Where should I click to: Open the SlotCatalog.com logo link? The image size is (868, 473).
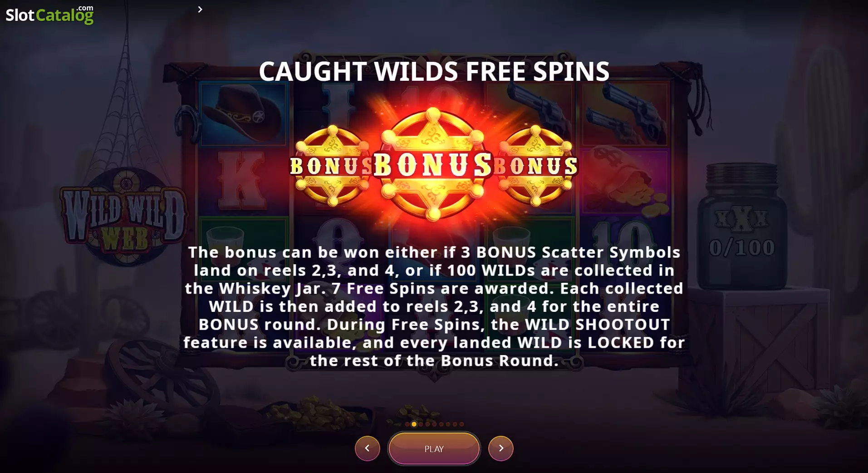[x=49, y=15]
